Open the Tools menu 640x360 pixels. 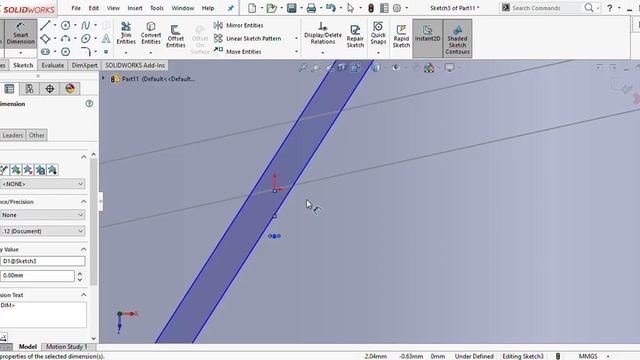point(156,8)
